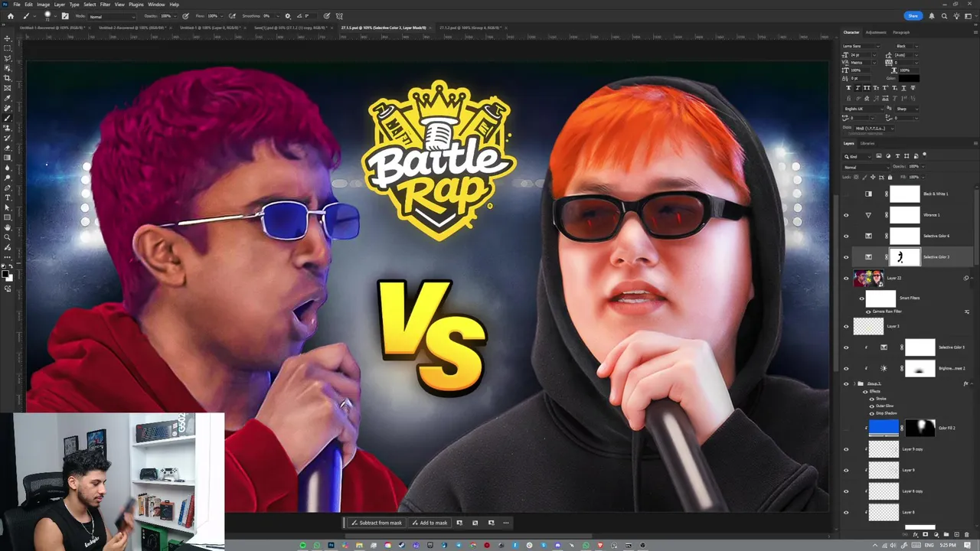The width and height of the screenshot is (980, 551).
Task: Open the brush settings panel icon
Action: click(x=65, y=15)
